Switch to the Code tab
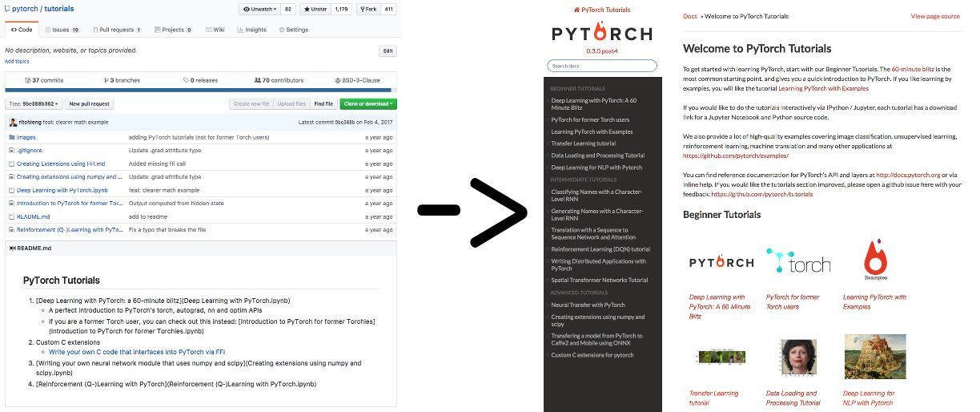This screenshot has width=980, height=412. pyautogui.click(x=21, y=30)
